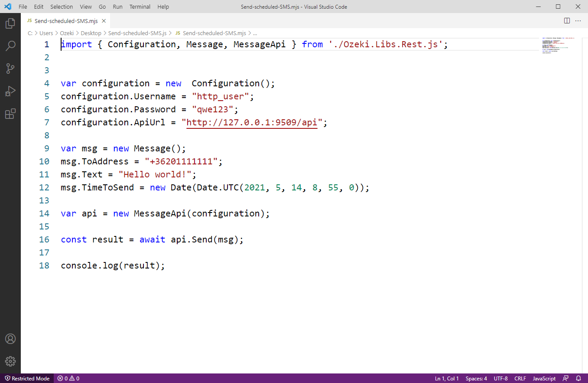Change encoding via UTF-8 status item

click(x=500, y=378)
